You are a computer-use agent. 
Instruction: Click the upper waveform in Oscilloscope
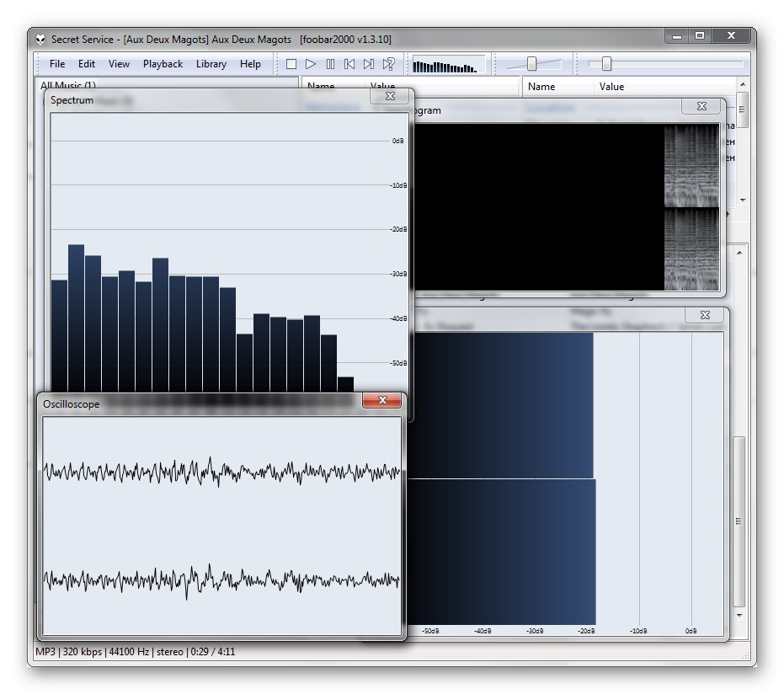pos(221,472)
